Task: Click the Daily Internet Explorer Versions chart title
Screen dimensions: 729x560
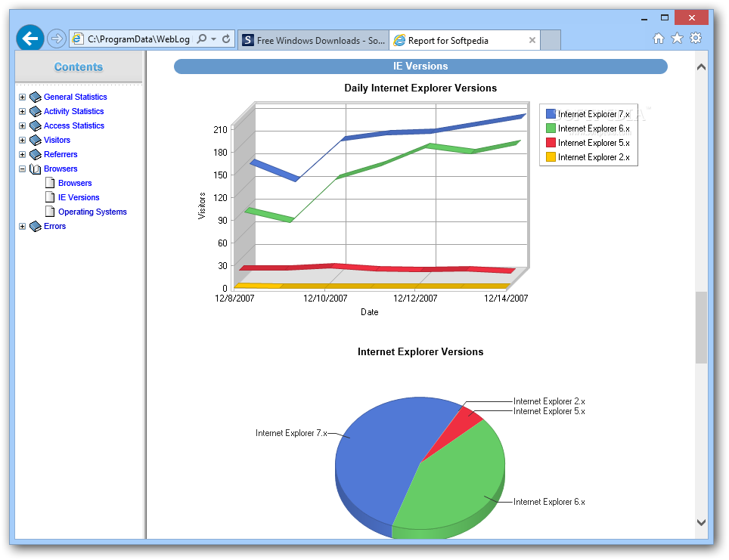Action: point(420,88)
